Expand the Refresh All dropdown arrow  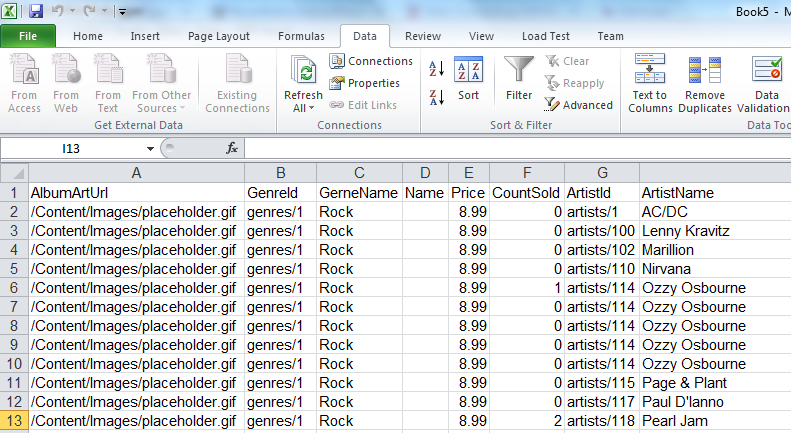312,108
